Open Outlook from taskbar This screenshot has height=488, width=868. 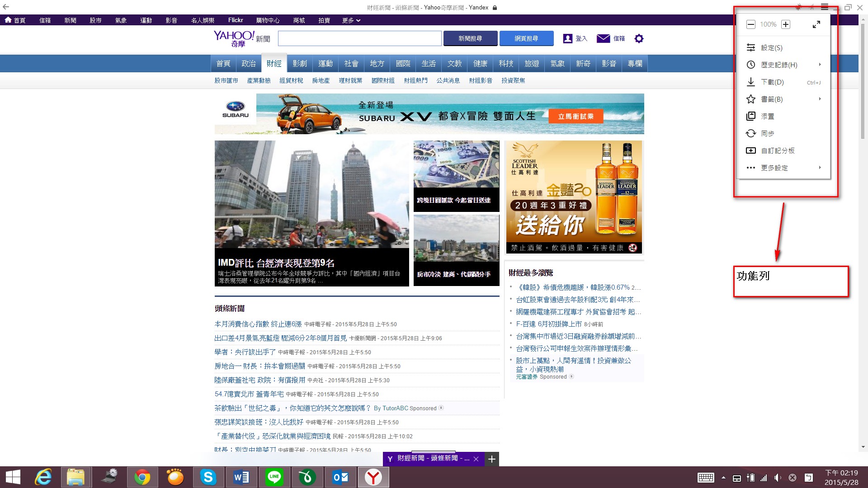[x=340, y=477]
